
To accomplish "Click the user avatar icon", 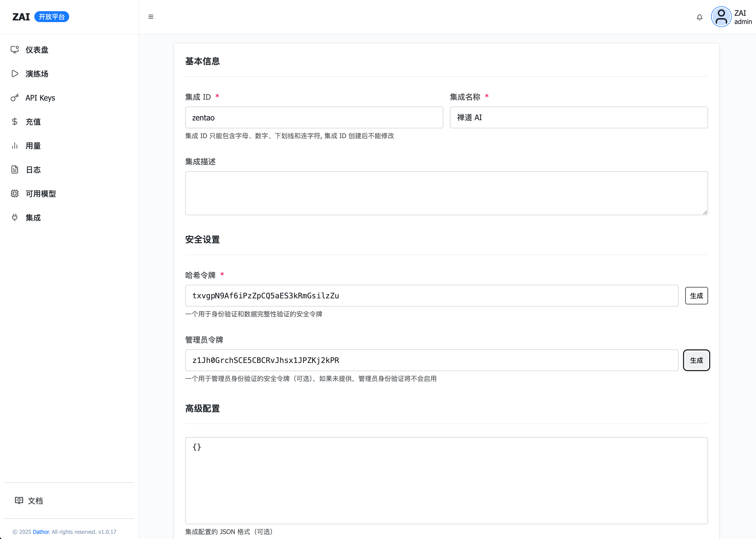I will pyautogui.click(x=721, y=17).
